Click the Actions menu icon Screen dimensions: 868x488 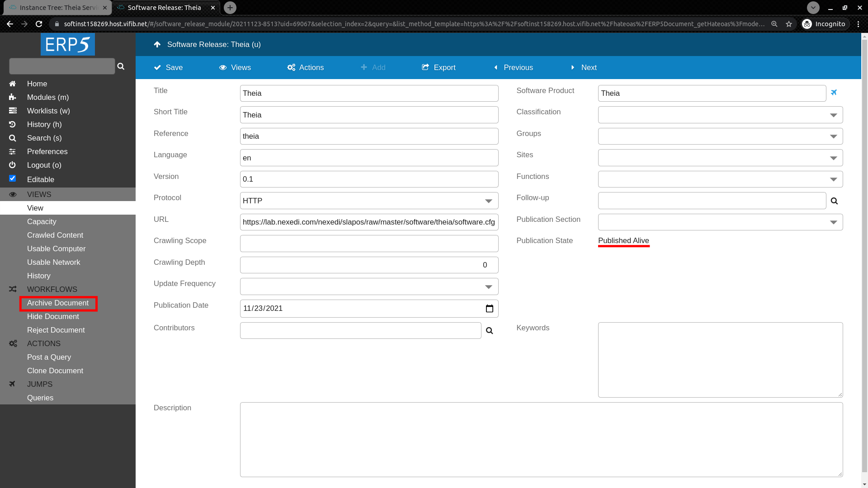(292, 67)
